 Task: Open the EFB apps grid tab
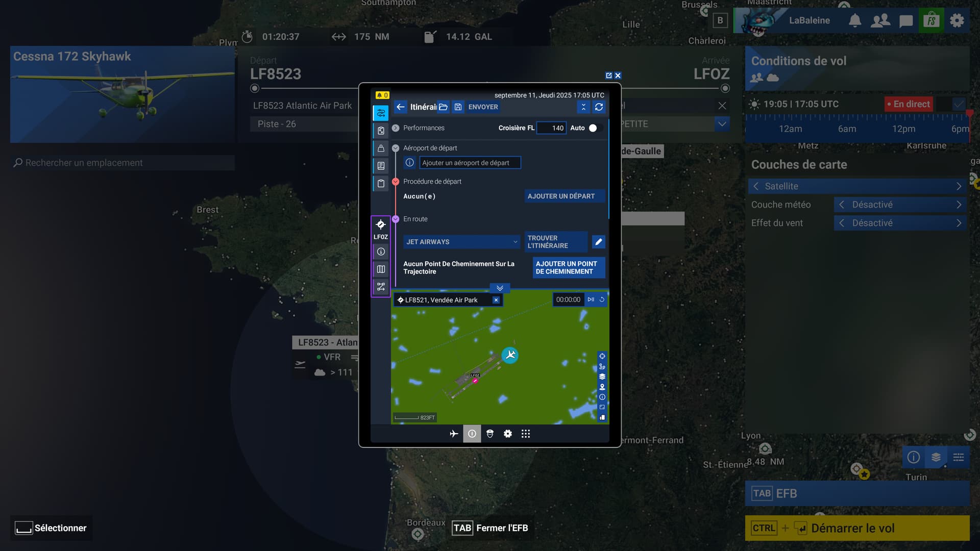(x=526, y=434)
